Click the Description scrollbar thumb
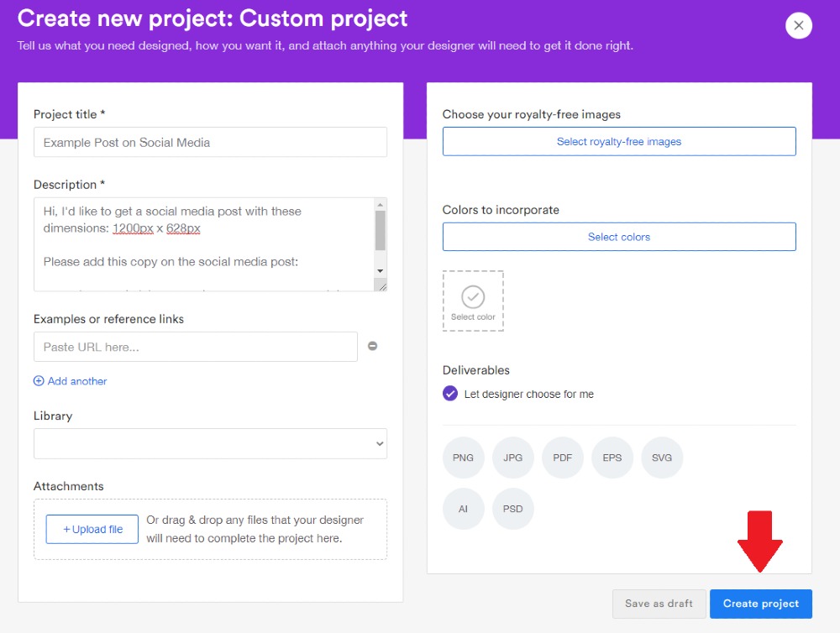 click(x=380, y=230)
